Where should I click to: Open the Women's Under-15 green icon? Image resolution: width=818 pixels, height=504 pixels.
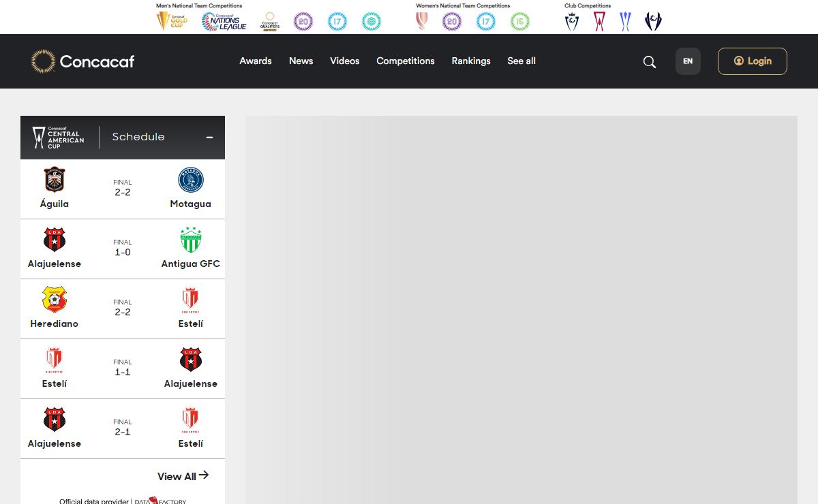tap(519, 21)
